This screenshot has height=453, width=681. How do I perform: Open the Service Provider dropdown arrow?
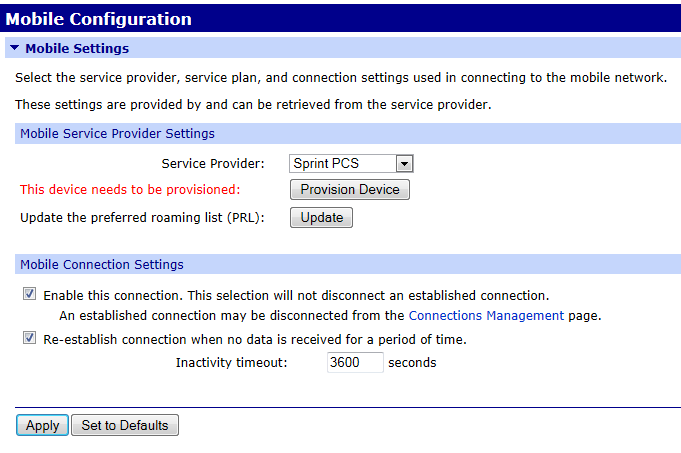(x=404, y=163)
